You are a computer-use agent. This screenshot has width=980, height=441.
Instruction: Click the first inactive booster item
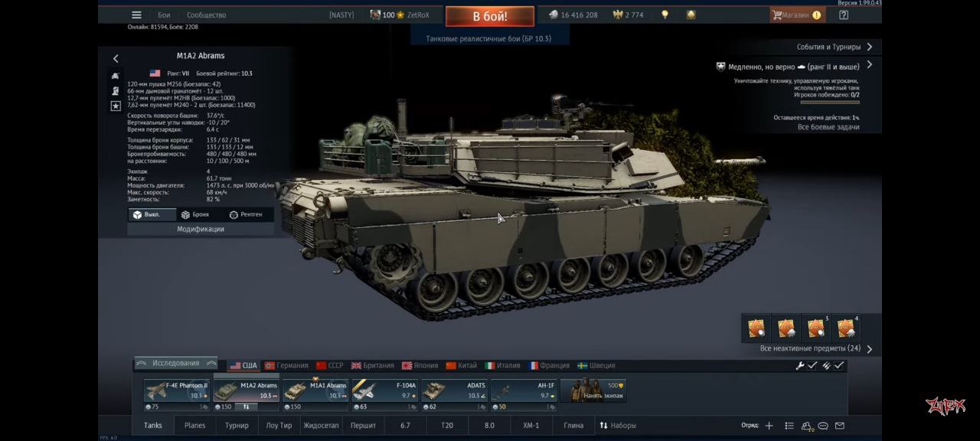(756, 328)
